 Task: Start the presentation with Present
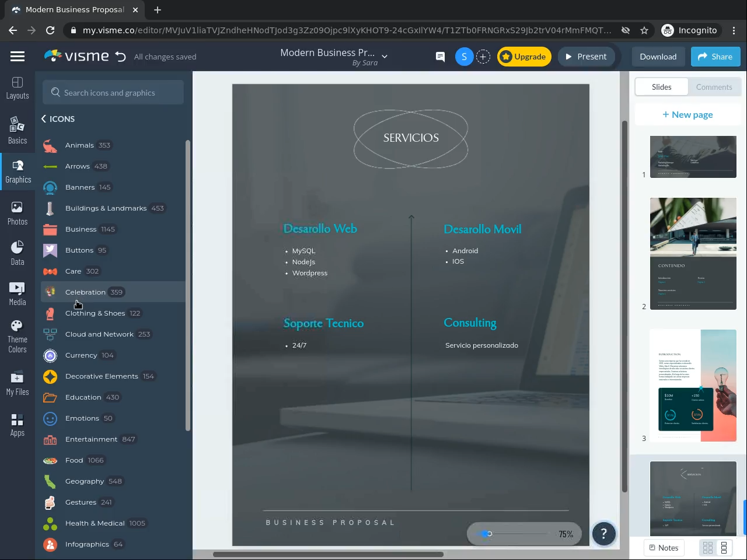click(586, 57)
